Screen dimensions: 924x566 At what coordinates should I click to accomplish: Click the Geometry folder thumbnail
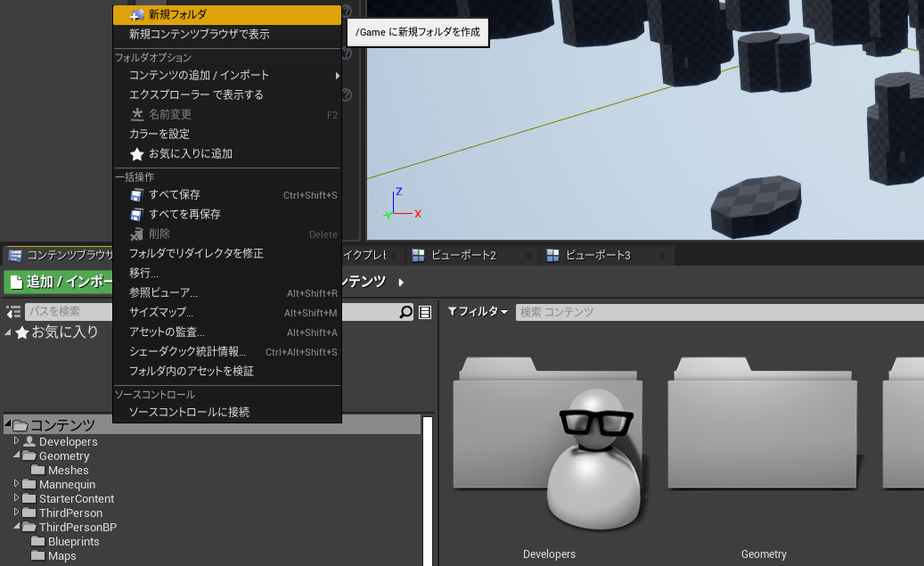(763, 423)
